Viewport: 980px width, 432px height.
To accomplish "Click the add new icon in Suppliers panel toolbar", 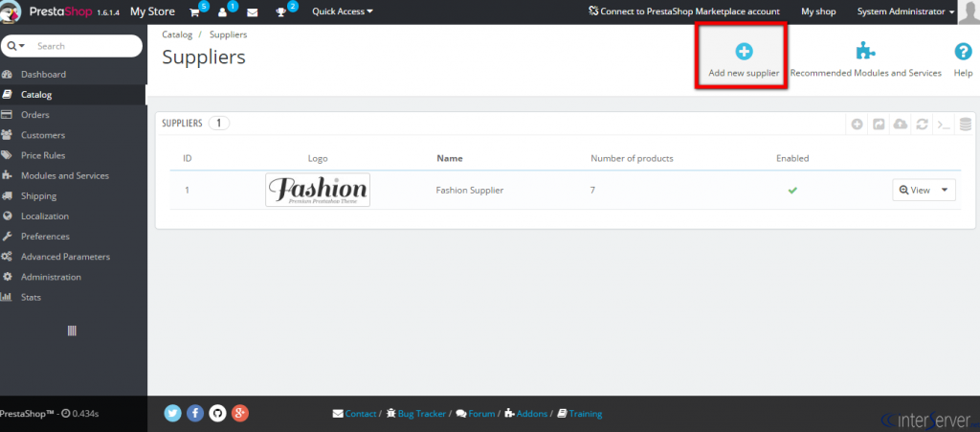I will [x=857, y=124].
